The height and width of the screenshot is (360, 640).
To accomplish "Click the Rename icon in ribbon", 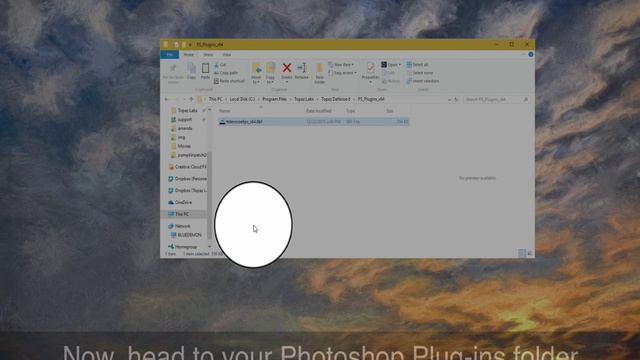I will [x=301, y=68].
